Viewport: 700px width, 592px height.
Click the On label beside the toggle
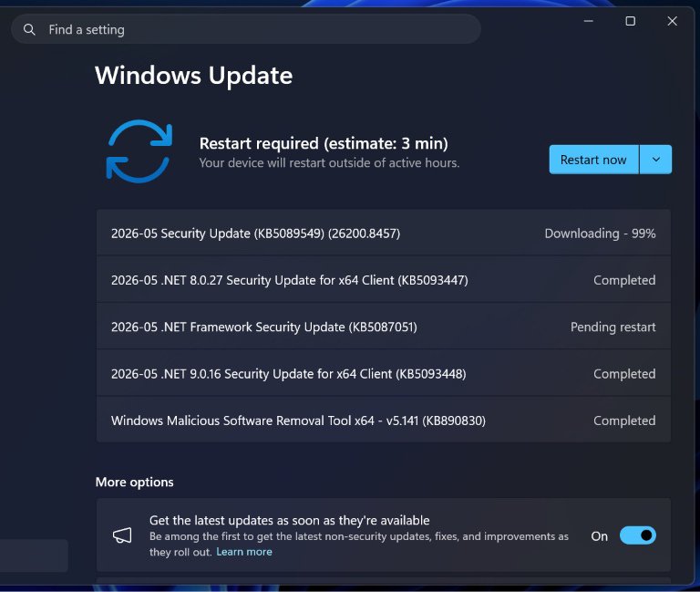[x=599, y=536]
